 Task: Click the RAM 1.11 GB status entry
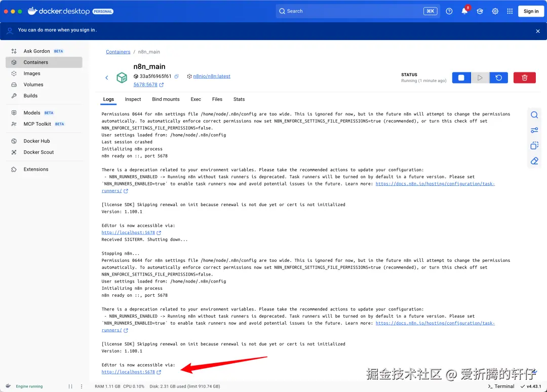tap(107, 386)
